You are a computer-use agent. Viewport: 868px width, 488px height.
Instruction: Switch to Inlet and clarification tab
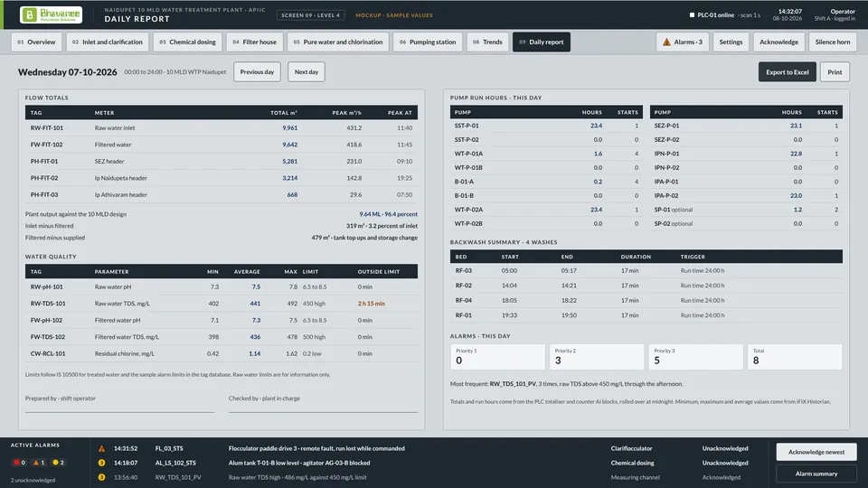click(x=108, y=42)
